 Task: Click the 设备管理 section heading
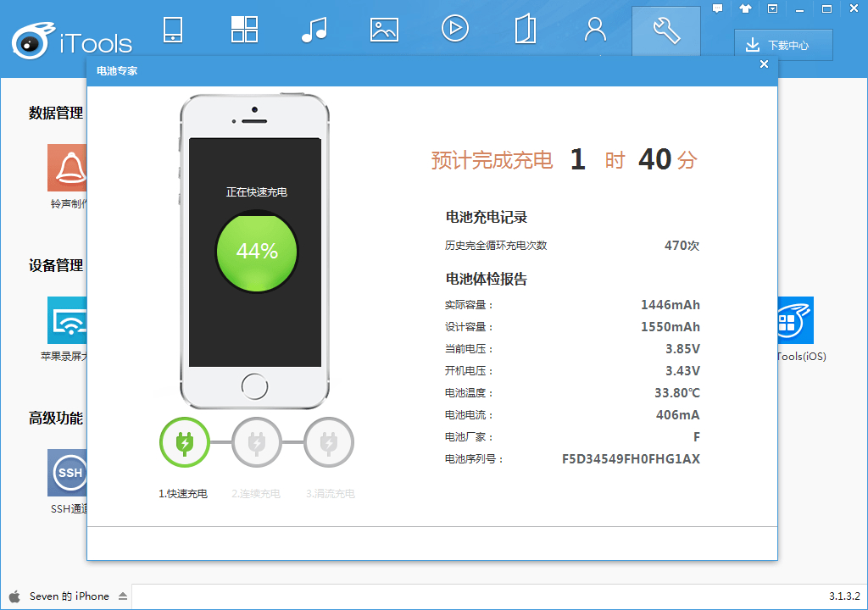56,266
